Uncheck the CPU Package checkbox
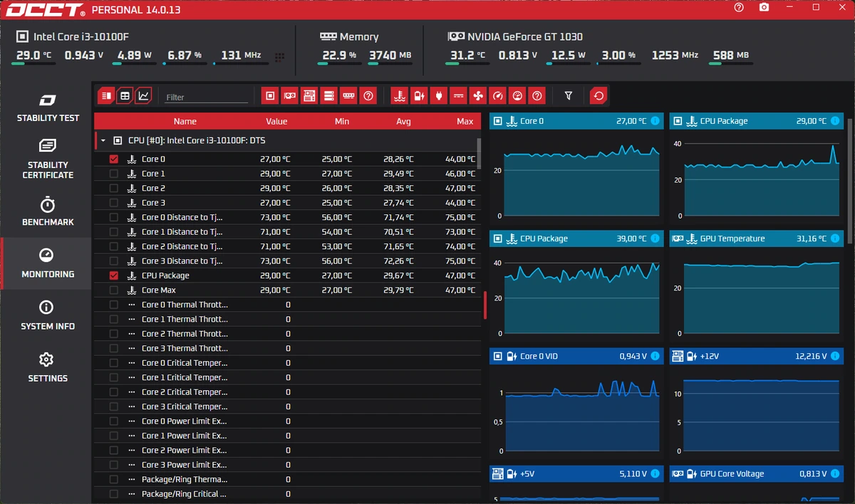Screen dimensions: 855x504 [x=114, y=275]
